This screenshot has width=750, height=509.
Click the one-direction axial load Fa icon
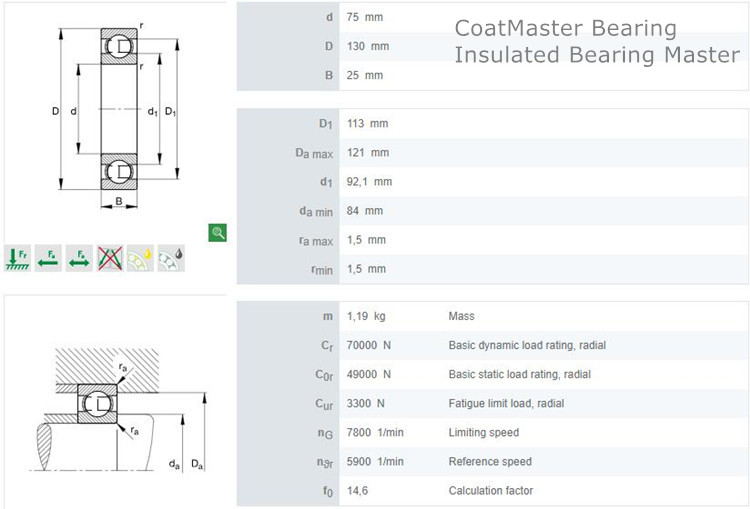pos(48,258)
